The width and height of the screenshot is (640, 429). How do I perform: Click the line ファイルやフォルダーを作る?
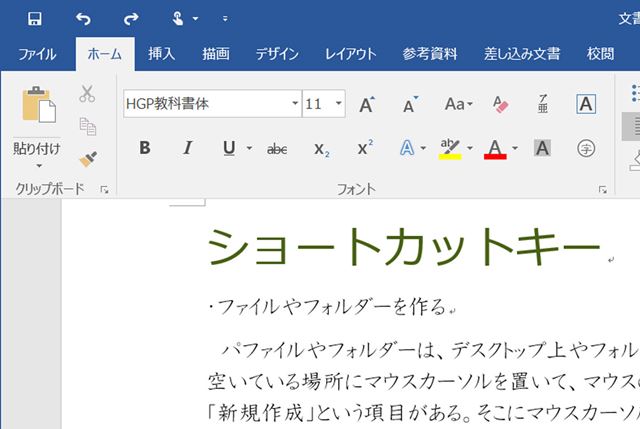tap(332, 307)
